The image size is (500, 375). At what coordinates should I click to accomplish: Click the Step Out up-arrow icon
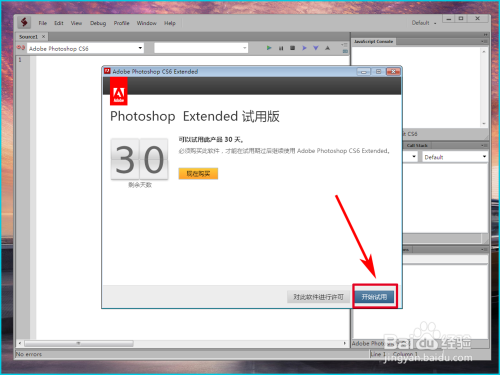[x=328, y=48]
